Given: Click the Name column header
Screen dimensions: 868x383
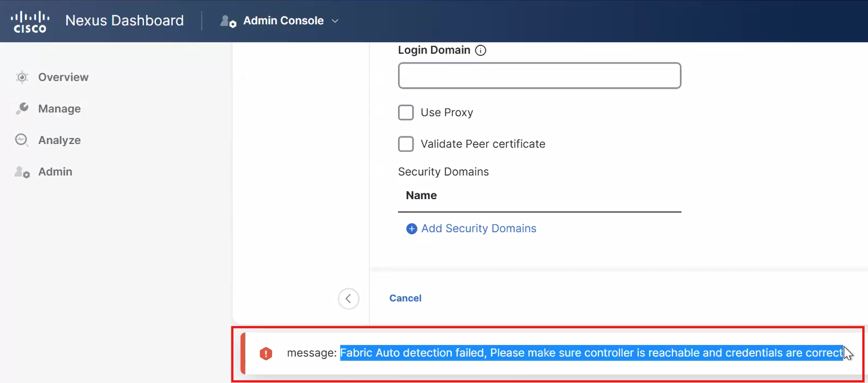Looking at the screenshot, I should (x=421, y=195).
